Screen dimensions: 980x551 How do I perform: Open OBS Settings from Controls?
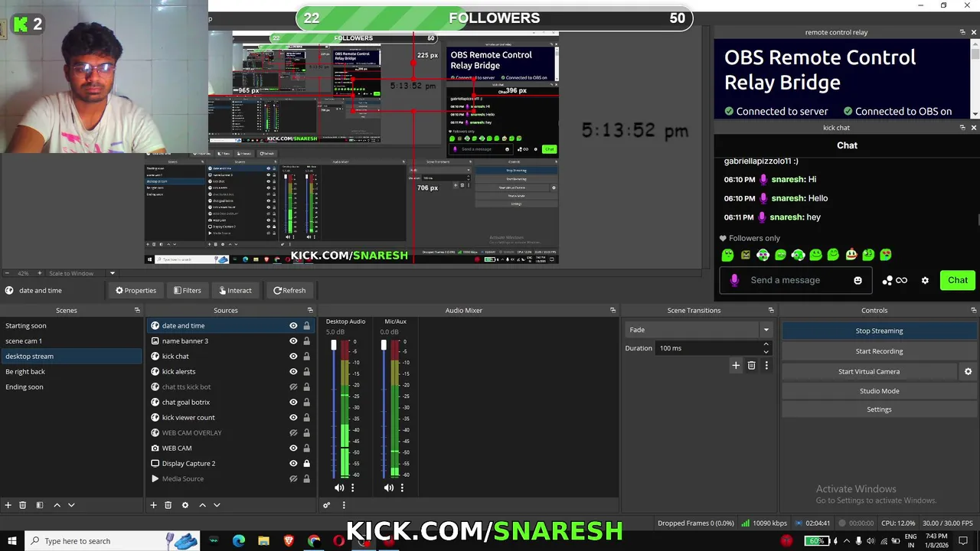coord(879,409)
